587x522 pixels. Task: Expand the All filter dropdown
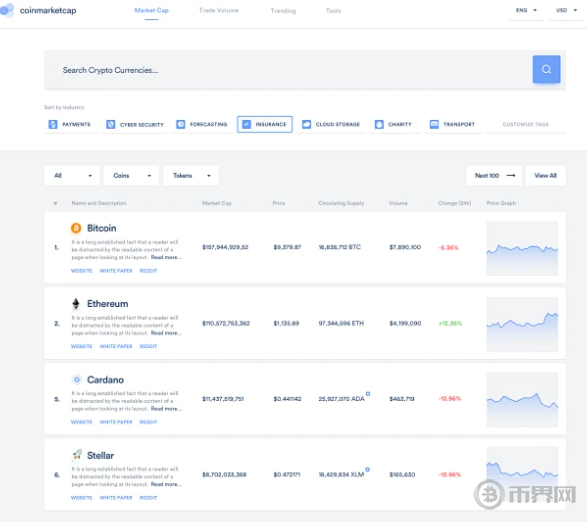[72, 176]
